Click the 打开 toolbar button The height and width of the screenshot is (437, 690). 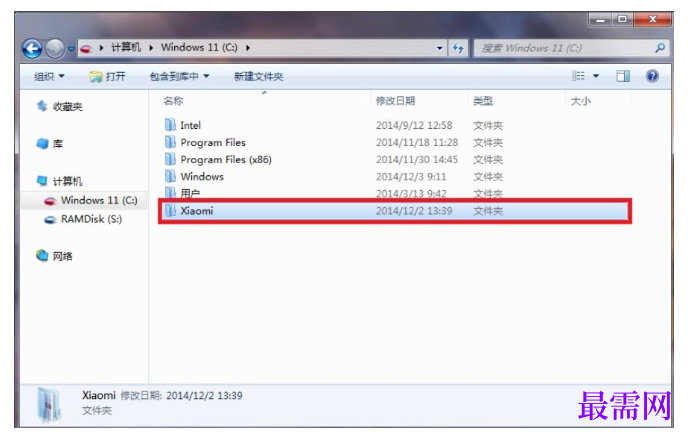tap(107, 77)
